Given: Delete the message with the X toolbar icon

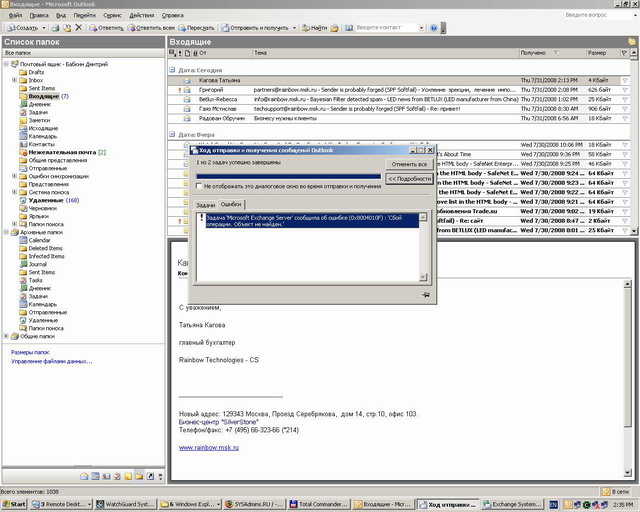Looking at the screenshot, I should coord(79,27).
